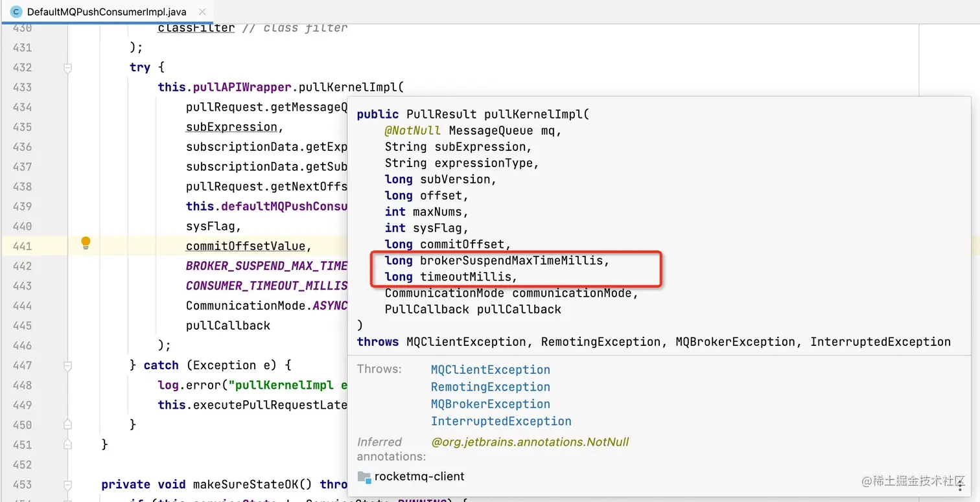Collapse the try block at line 432
Viewport: 980px width, 502px height.
67,67
